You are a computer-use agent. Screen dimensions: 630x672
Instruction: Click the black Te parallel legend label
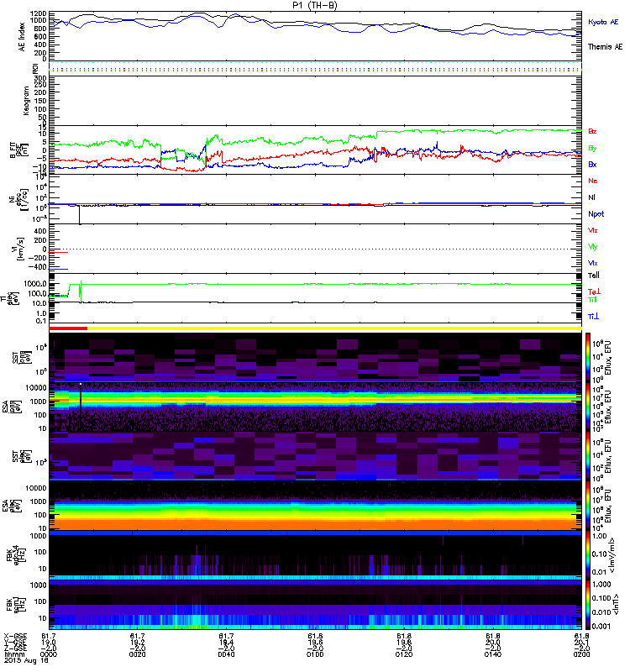[x=594, y=276]
